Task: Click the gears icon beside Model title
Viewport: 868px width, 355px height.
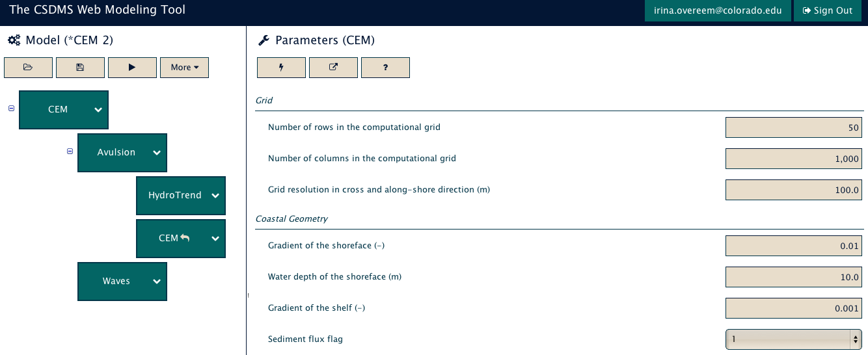Action: pos(14,40)
